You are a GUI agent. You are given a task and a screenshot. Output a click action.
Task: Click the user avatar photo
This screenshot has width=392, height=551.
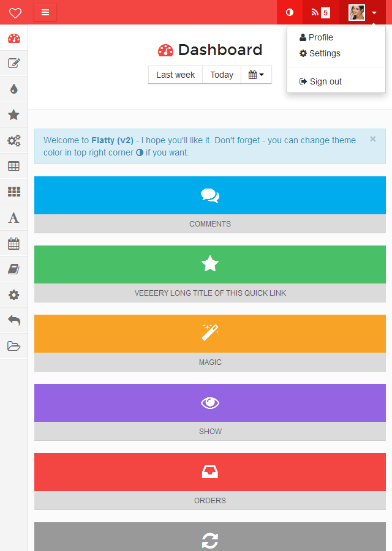point(356,13)
